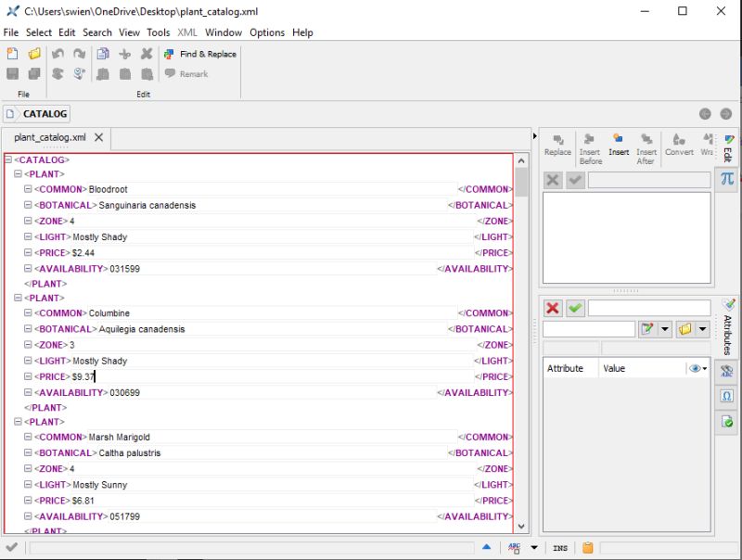Collapse the Columbine PLANT element
The width and height of the screenshot is (742, 560).
[17, 298]
